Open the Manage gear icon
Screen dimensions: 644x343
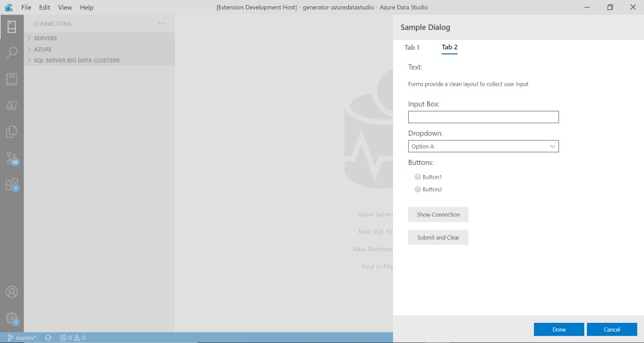point(12,318)
